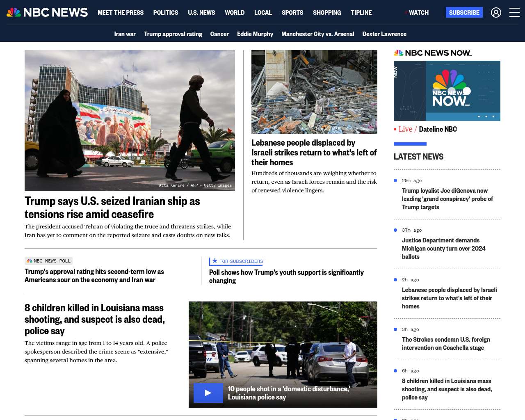
Task: Open the hamburger menu icon
Action: click(x=514, y=13)
